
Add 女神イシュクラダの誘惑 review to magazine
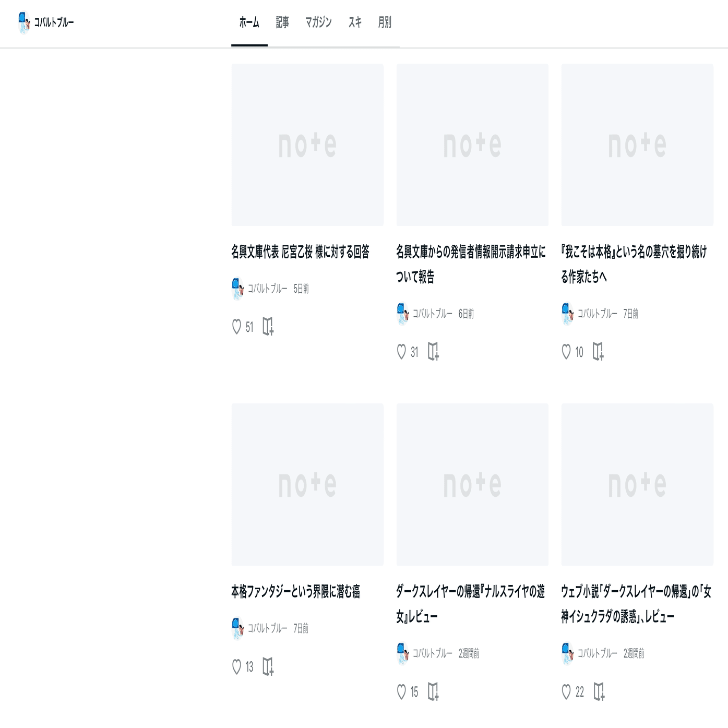598,691
